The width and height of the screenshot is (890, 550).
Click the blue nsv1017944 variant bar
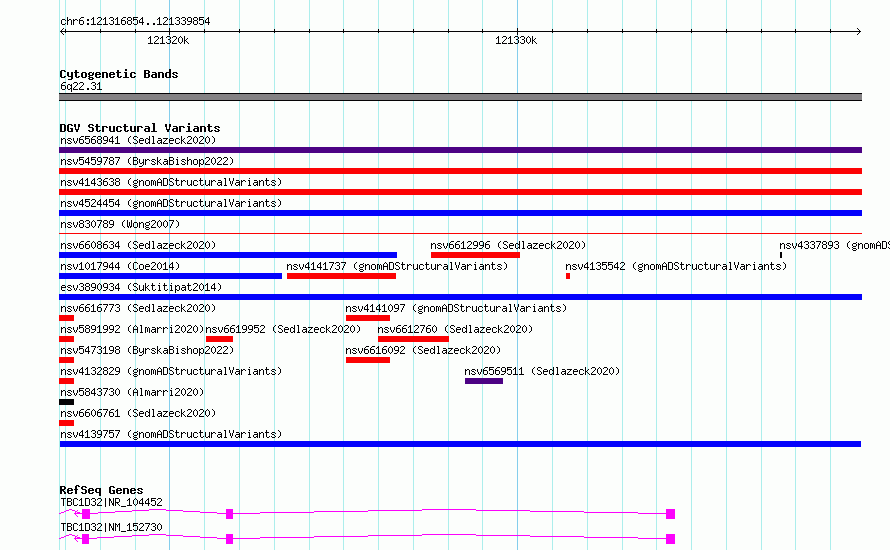170,276
